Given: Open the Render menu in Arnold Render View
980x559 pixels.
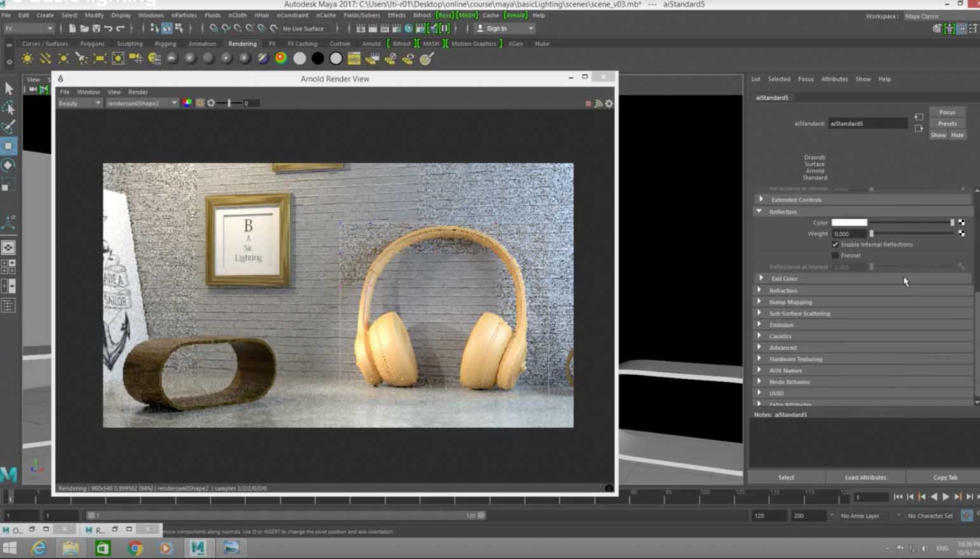Looking at the screenshot, I should [138, 92].
